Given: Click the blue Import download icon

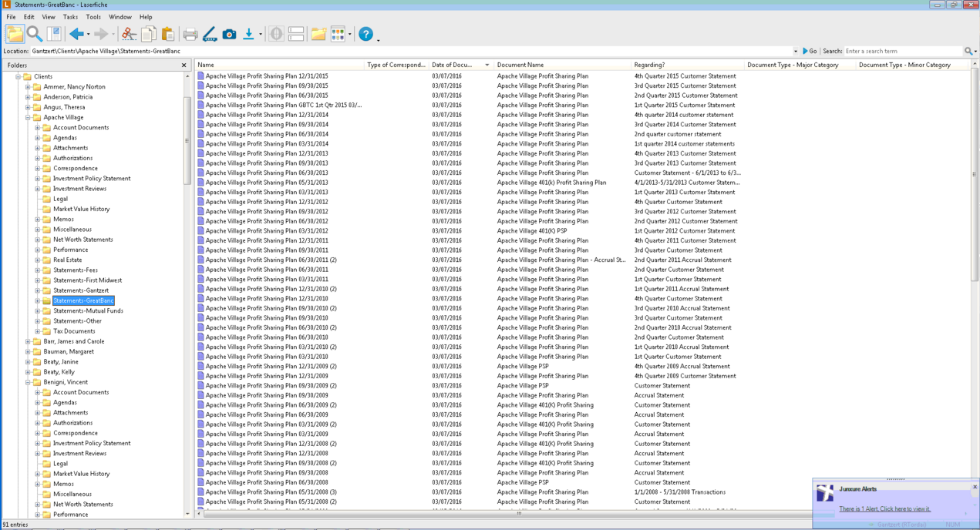Looking at the screenshot, I should pos(248,34).
